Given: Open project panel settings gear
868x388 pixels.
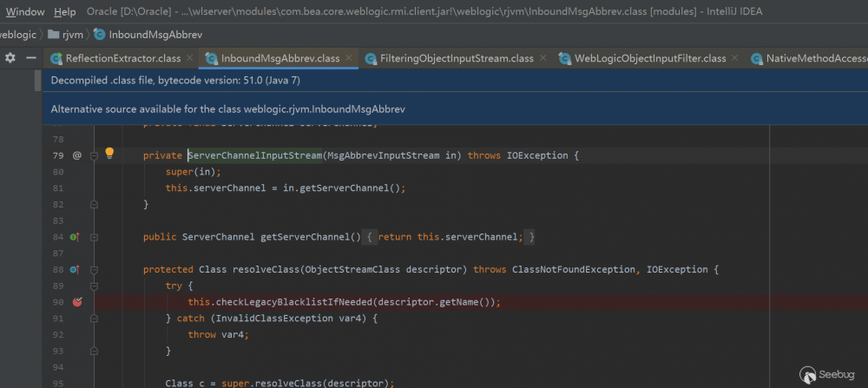Looking at the screenshot, I should point(10,58).
